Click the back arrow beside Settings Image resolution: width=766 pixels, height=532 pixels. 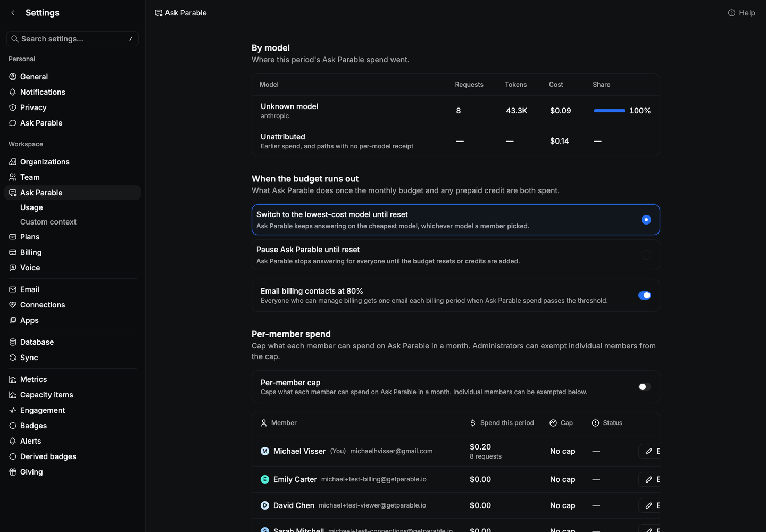pos(13,13)
